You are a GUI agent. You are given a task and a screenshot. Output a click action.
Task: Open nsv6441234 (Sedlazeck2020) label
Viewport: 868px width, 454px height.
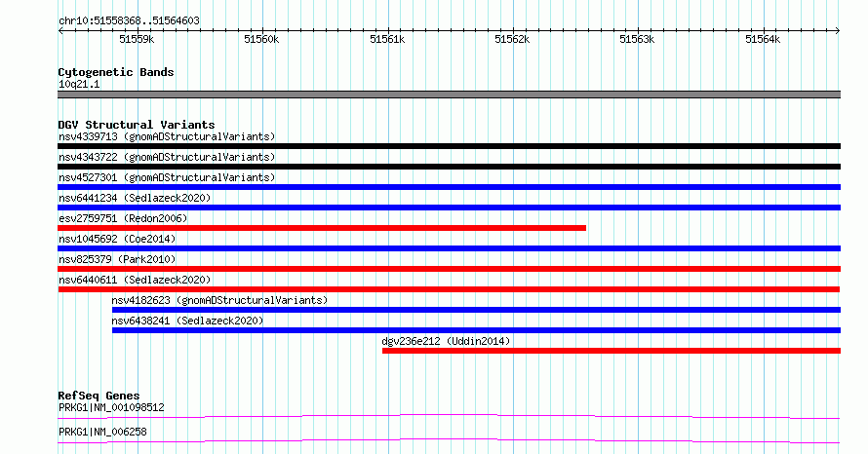tap(135, 198)
